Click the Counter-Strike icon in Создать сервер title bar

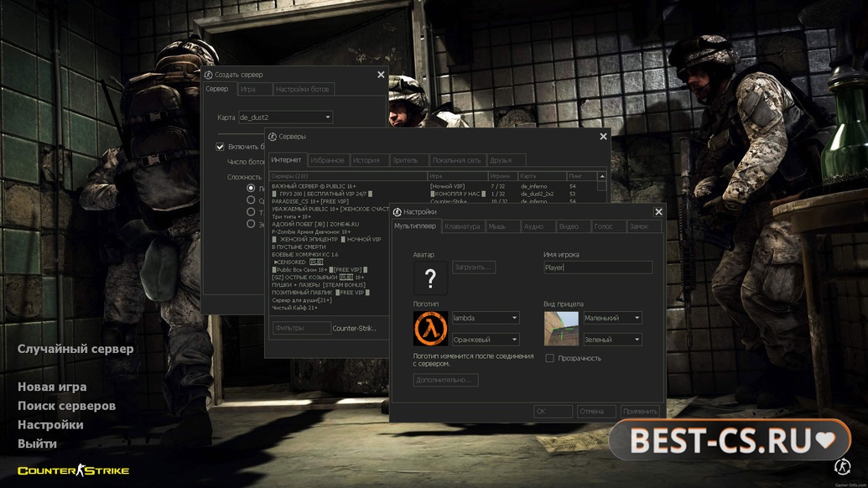(208, 75)
